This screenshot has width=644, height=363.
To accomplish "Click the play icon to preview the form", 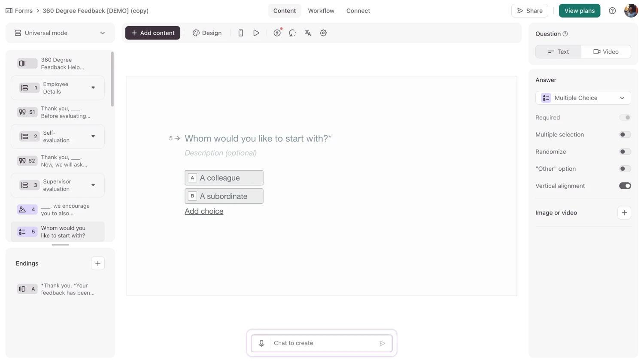I will (256, 33).
